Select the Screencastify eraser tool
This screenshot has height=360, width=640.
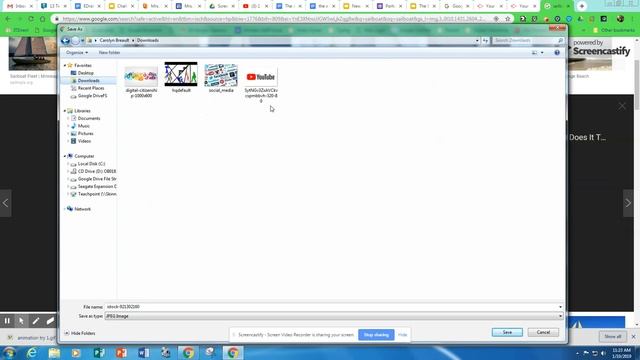[50, 321]
